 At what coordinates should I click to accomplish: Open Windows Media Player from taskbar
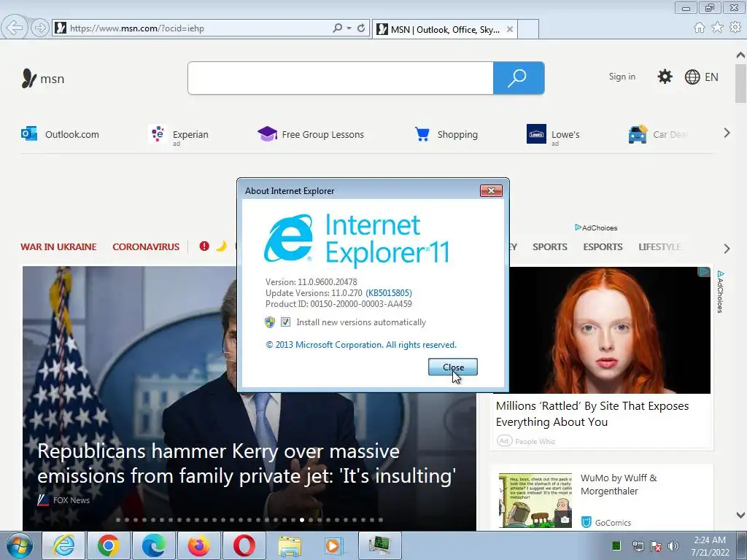click(333, 545)
